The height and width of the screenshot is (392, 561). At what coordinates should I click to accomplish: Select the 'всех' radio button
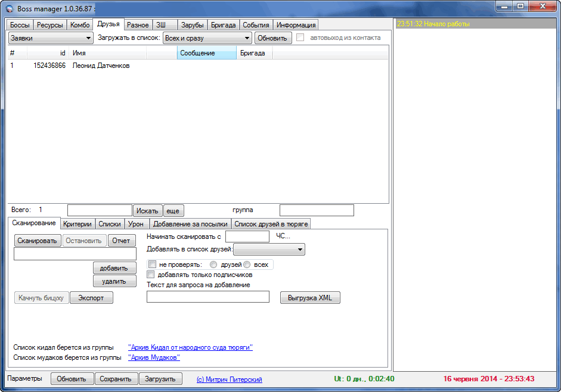247,265
